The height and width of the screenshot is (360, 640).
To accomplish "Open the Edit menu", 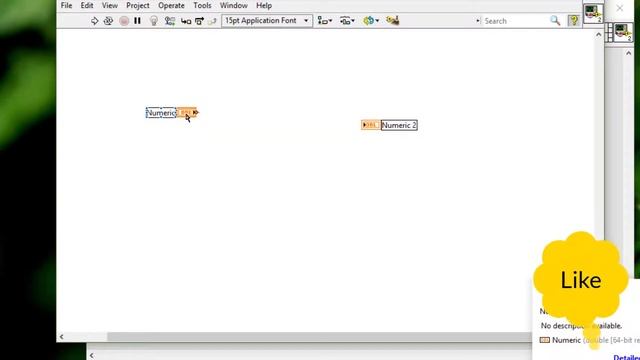I will [x=87, y=6].
